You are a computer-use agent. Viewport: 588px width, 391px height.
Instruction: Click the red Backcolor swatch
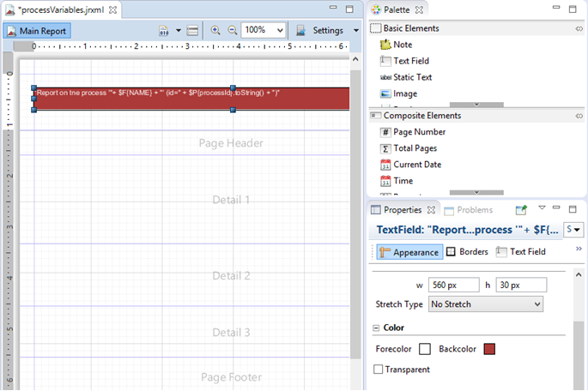(488, 349)
